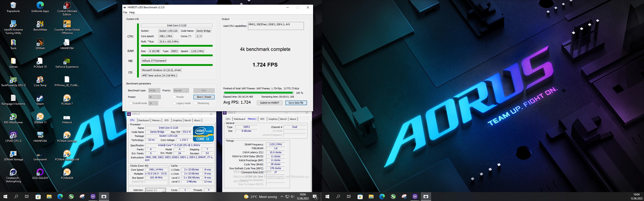Open File Explorer on the second monitor taskbar
The width and height of the screenshot is (644, 201).
coord(371,197)
